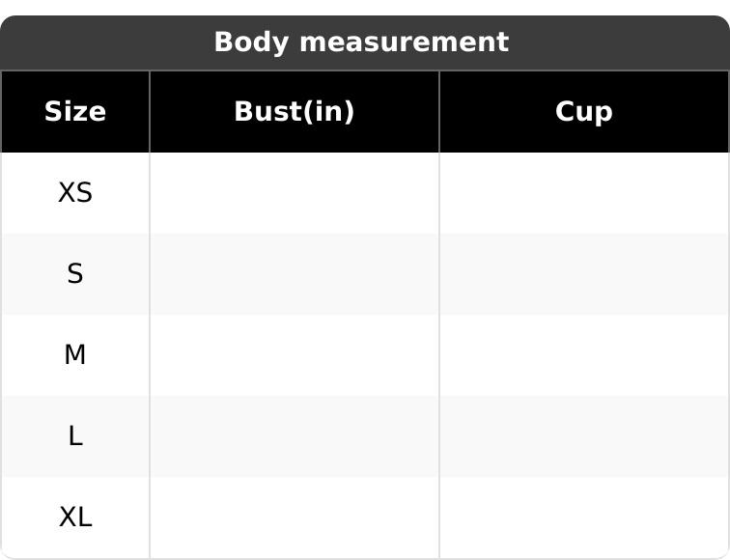Select the Size column header
The image size is (730, 560).
click(x=75, y=112)
